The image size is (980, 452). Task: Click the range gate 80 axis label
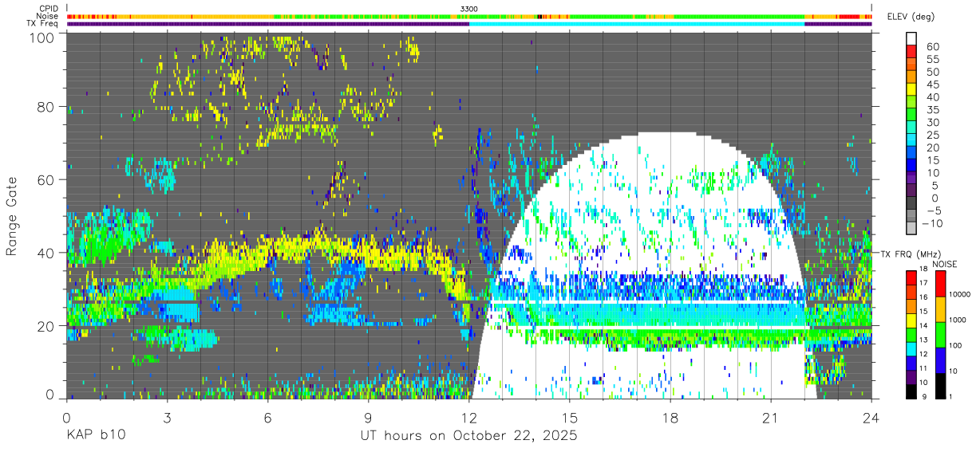46,106
